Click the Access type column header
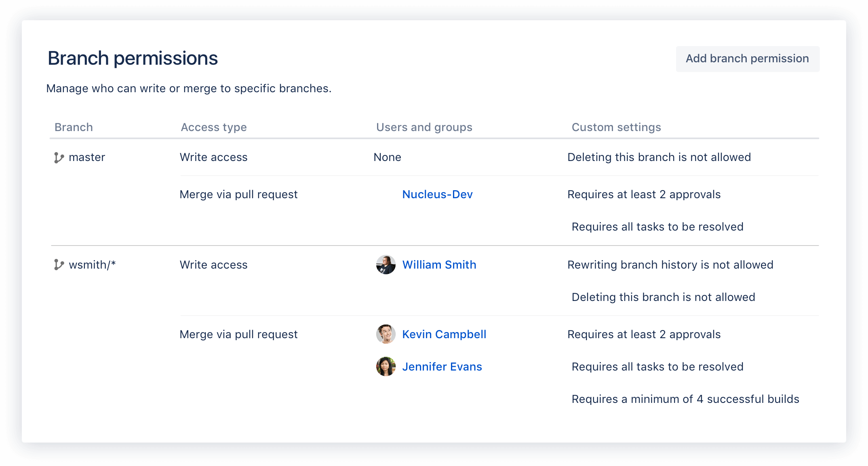 click(x=213, y=127)
